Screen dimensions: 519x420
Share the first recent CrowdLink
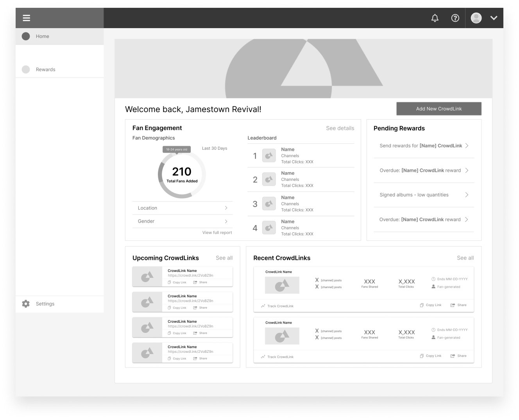(x=458, y=305)
